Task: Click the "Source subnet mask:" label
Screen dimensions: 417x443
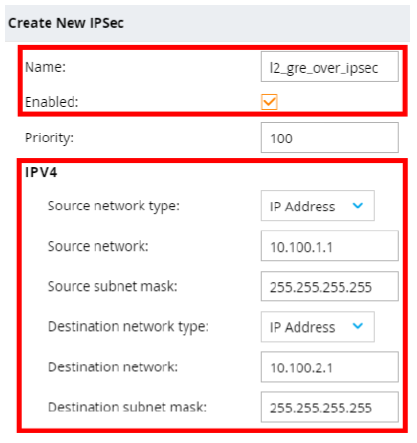Action: pos(112,286)
